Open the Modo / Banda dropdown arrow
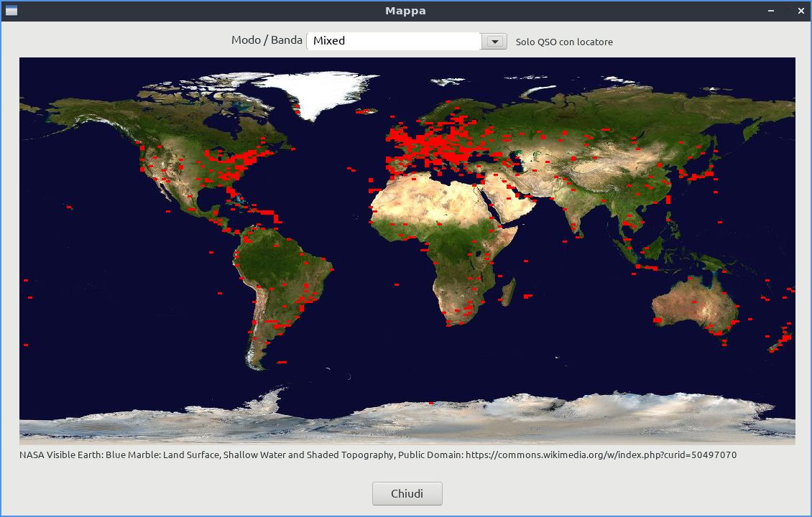Image resolution: width=812 pixels, height=517 pixels. [x=494, y=42]
